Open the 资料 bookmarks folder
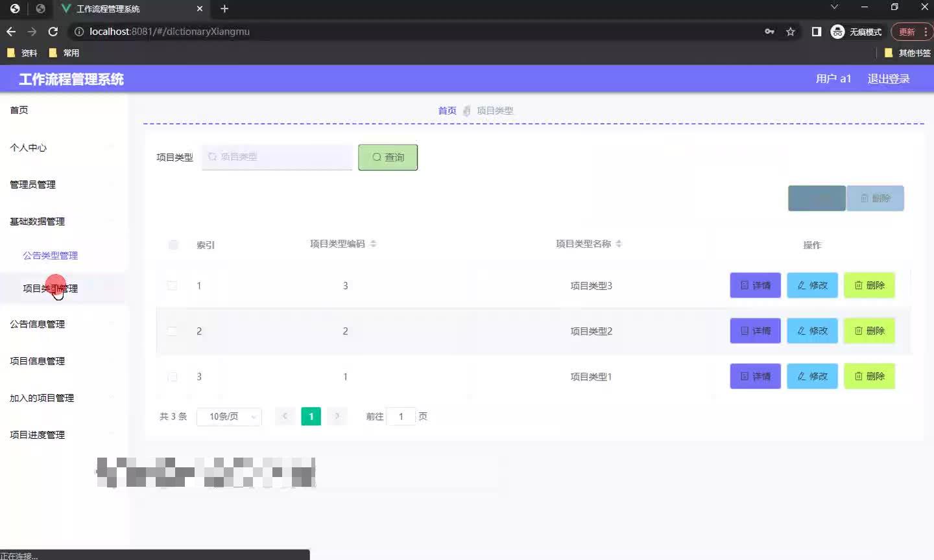Image resolution: width=934 pixels, height=560 pixels. pyautogui.click(x=23, y=53)
